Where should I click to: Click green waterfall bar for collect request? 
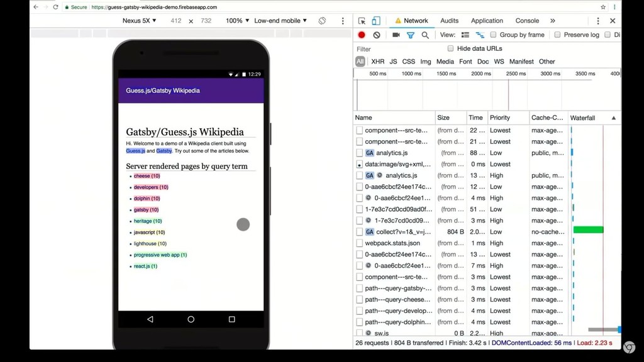click(588, 230)
